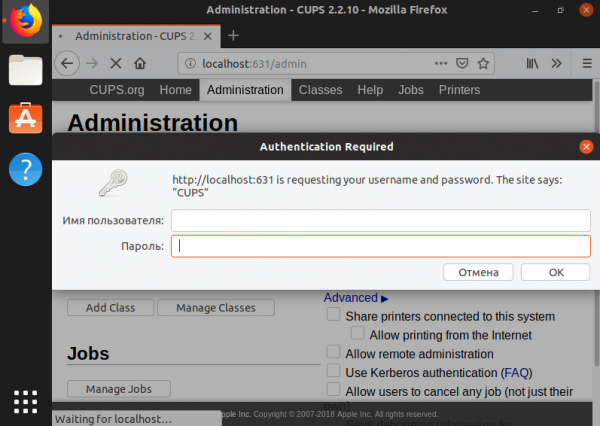Open the CUPS Help page
Viewport: 600px width, 426px height.
coord(370,90)
